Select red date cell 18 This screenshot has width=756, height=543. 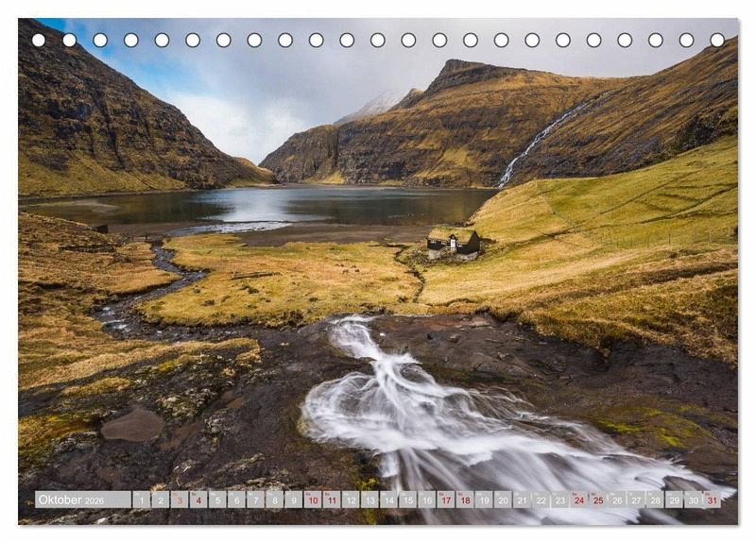pyautogui.click(x=465, y=500)
